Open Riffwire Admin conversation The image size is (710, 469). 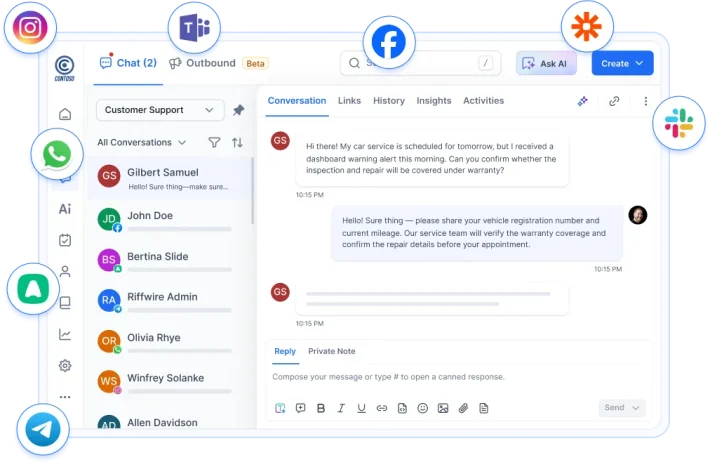pos(169,301)
